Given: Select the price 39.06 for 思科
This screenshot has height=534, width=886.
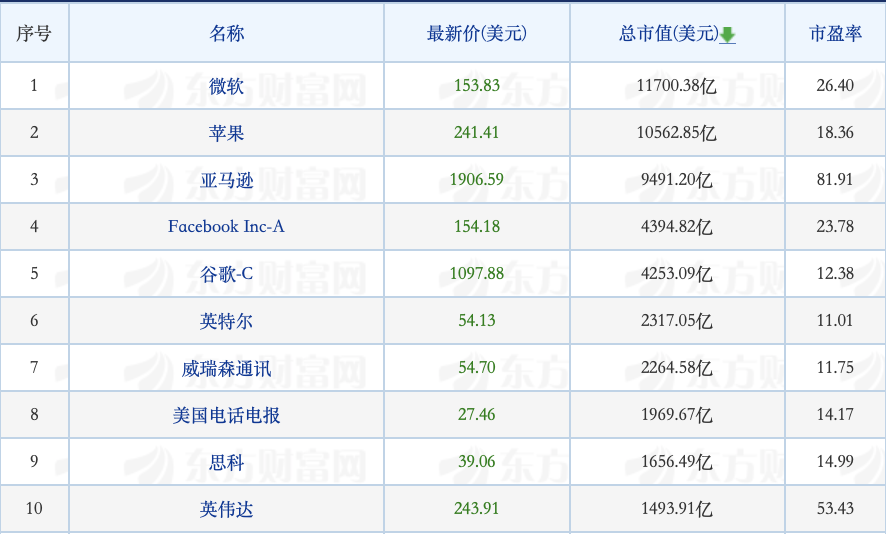Looking at the screenshot, I should [x=477, y=461].
